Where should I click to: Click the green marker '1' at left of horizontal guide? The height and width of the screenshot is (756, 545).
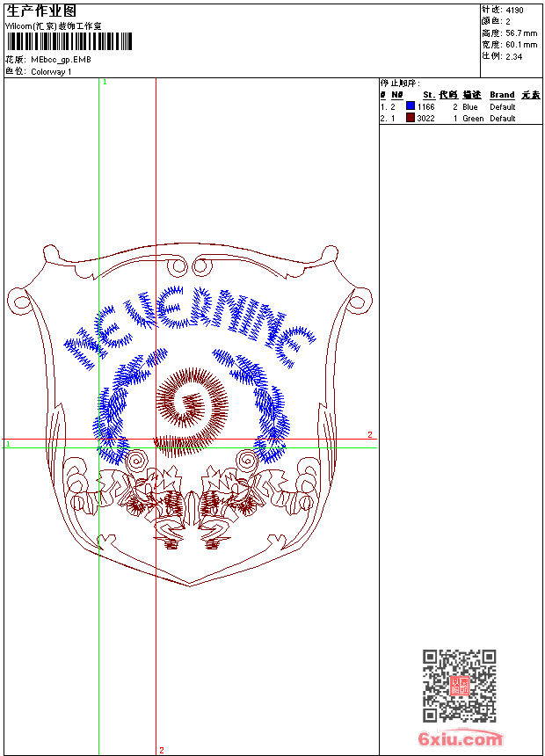[x=8, y=444]
